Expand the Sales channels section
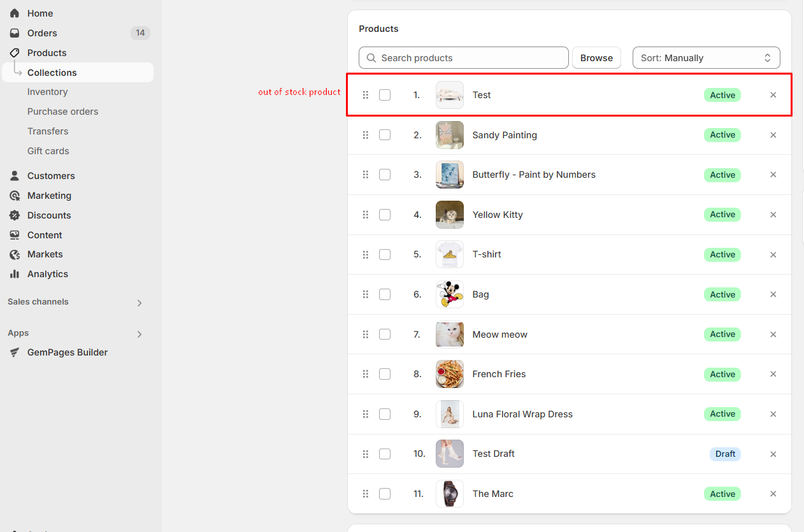 [140, 303]
